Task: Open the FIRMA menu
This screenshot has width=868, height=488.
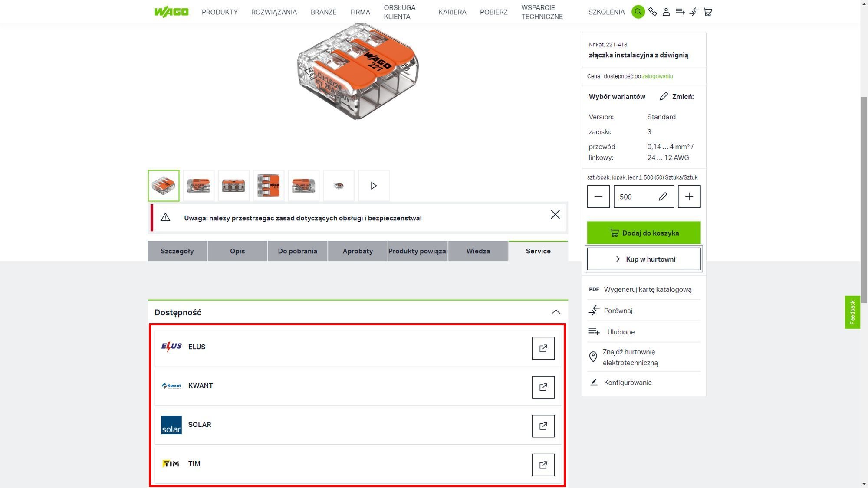Action: tap(360, 12)
